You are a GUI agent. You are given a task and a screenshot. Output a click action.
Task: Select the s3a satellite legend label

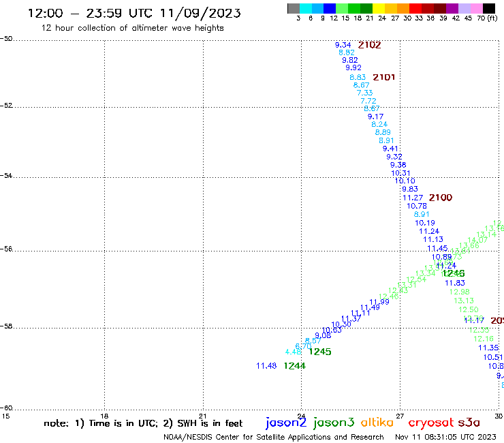click(469, 423)
